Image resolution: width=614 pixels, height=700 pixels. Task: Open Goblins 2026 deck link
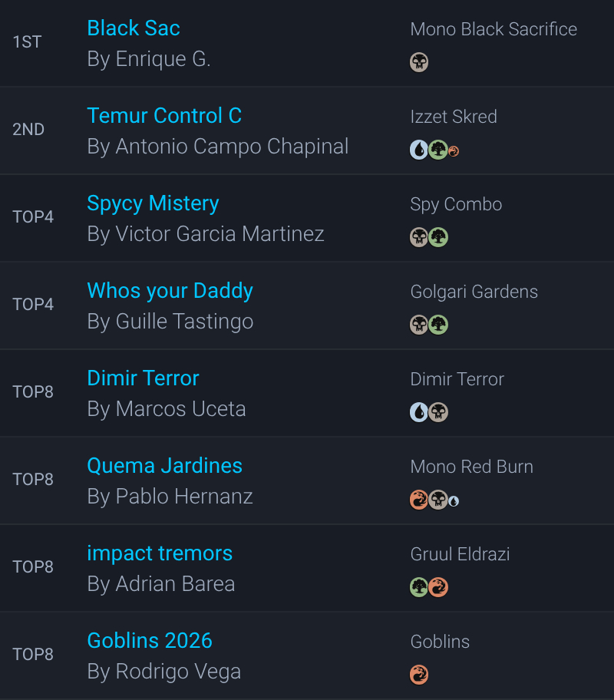point(150,641)
